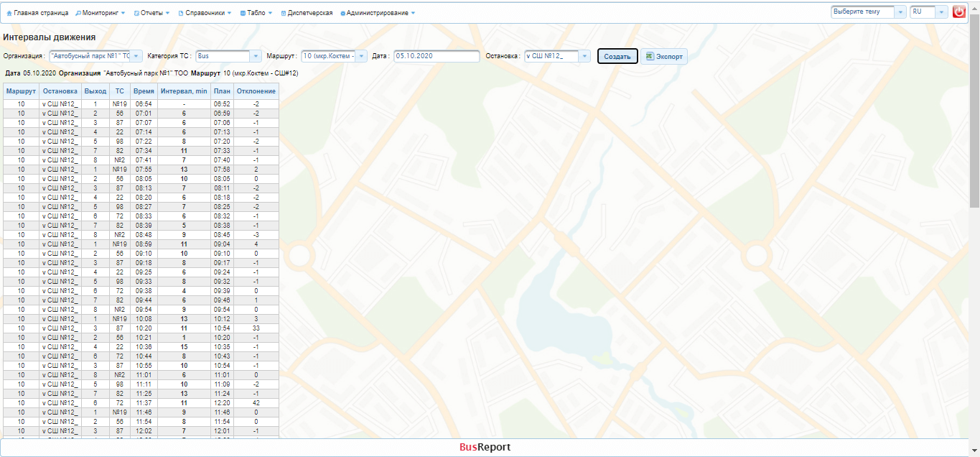980x457 pixels.
Task: Open the Организация combo box arrow
Action: tap(136, 56)
